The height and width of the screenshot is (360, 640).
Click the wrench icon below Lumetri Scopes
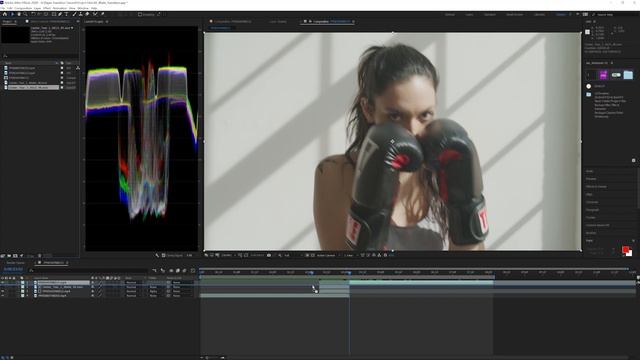click(x=157, y=256)
